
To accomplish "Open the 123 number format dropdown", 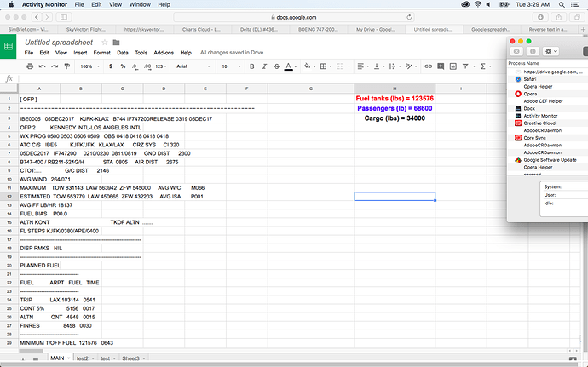I will point(160,66).
